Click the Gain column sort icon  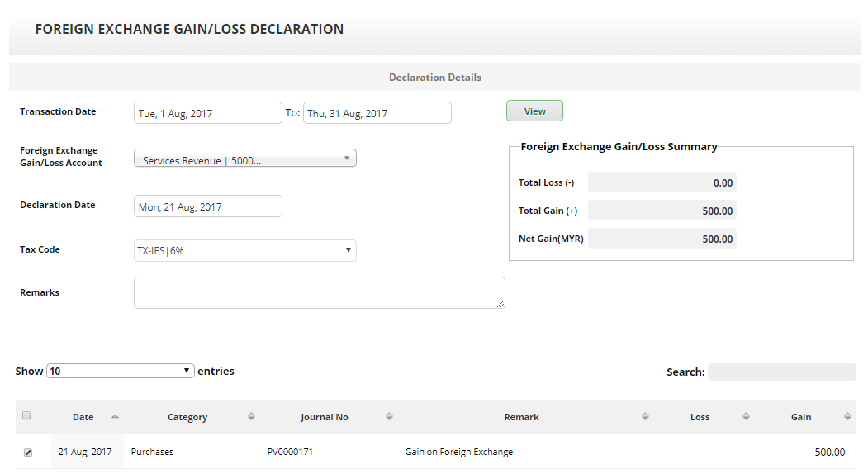847,417
